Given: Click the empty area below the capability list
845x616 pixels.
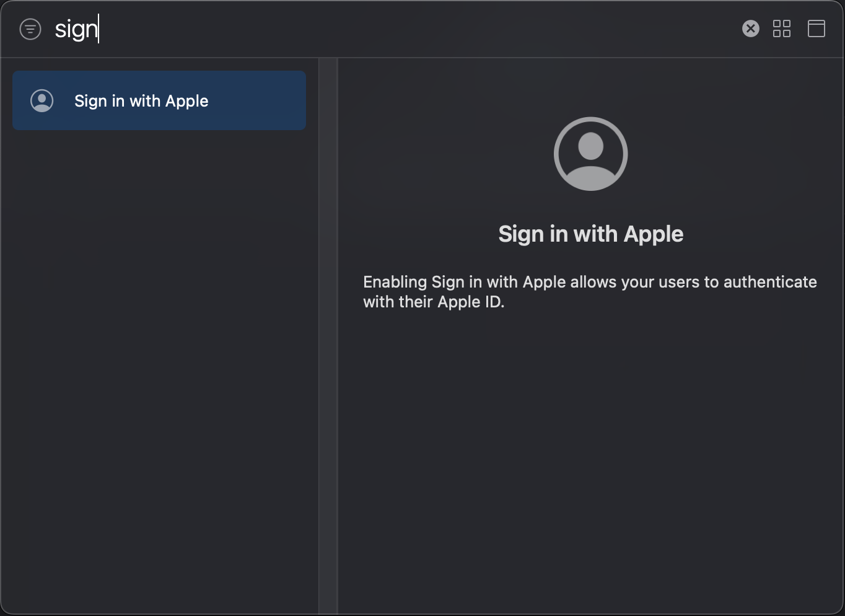Looking at the screenshot, I should (159, 372).
